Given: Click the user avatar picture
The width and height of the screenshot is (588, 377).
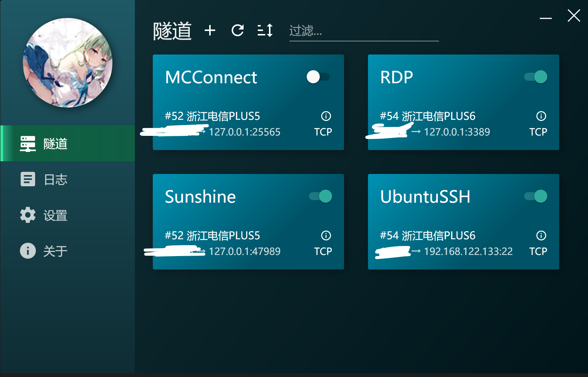Looking at the screenshot, I should [68, 63].
